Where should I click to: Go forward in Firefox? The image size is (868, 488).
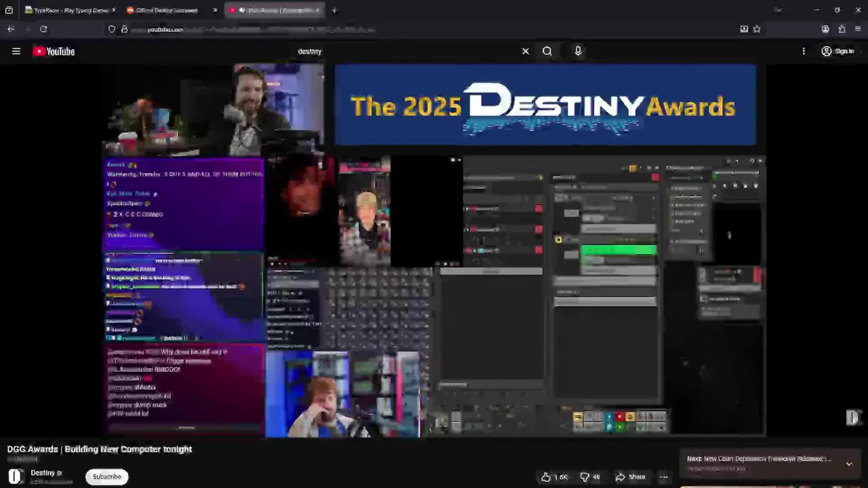(x=28, y=29)
